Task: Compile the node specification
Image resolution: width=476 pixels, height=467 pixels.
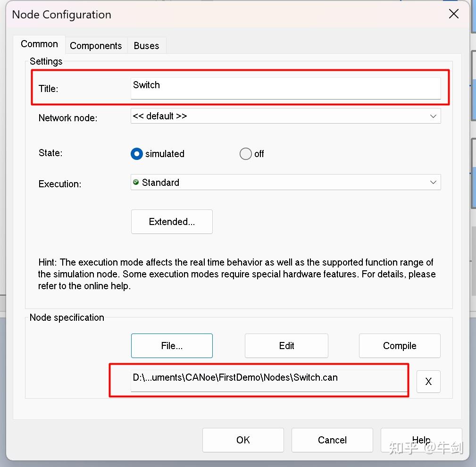Action: click(400, 346)
